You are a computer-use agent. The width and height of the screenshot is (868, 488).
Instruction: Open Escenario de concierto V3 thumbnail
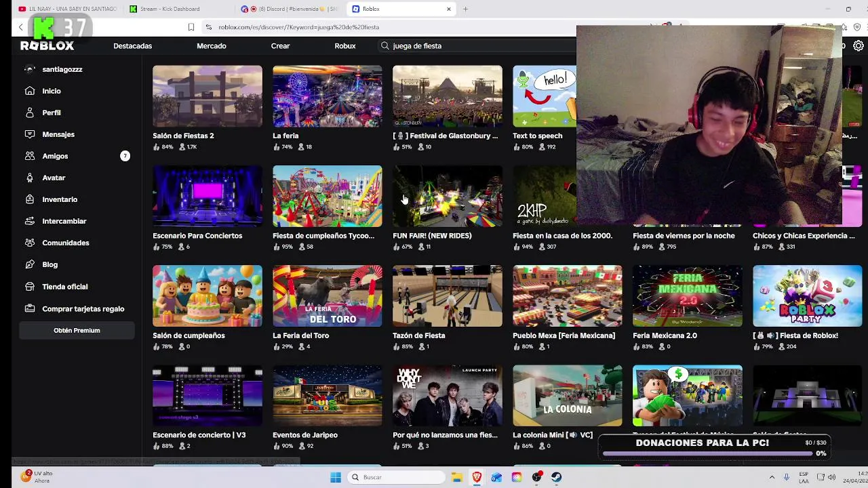point(208,396)
